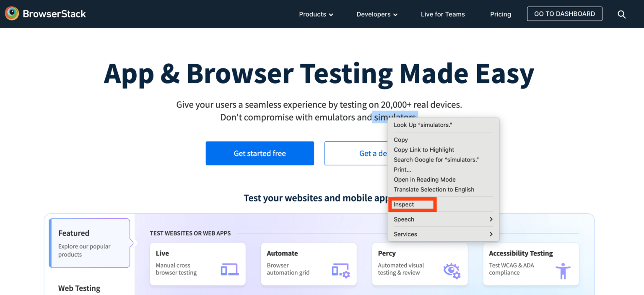This screenshot has width=644, height=295.
Task: Click the Accessibility Testing compliance icon
Action: point(563,271)
